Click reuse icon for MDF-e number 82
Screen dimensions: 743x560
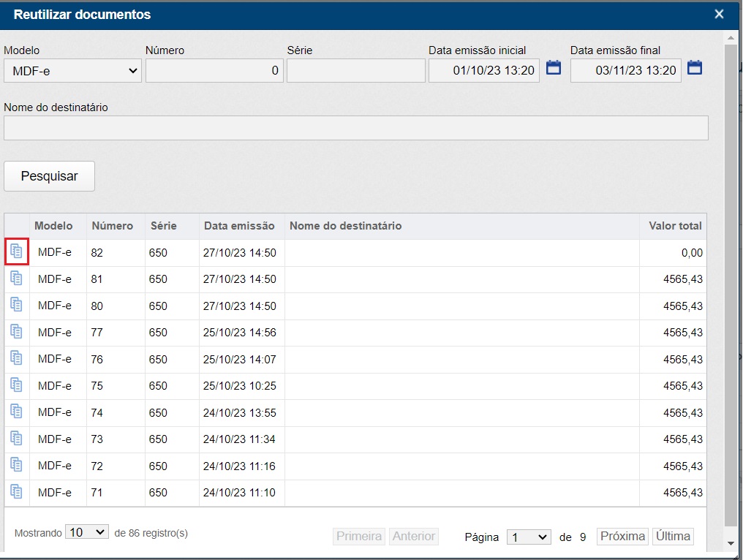point(16,251)
